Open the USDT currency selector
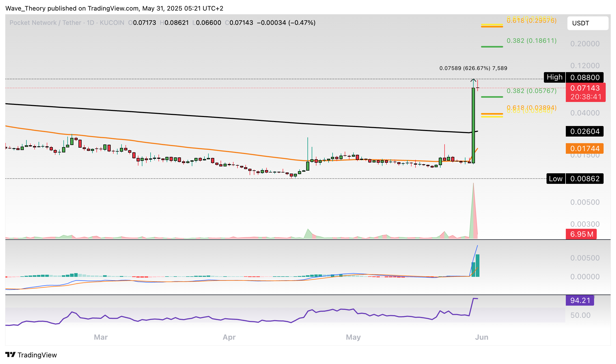Image resolution: width=616 pixels, height=364 pixels. 587,23
